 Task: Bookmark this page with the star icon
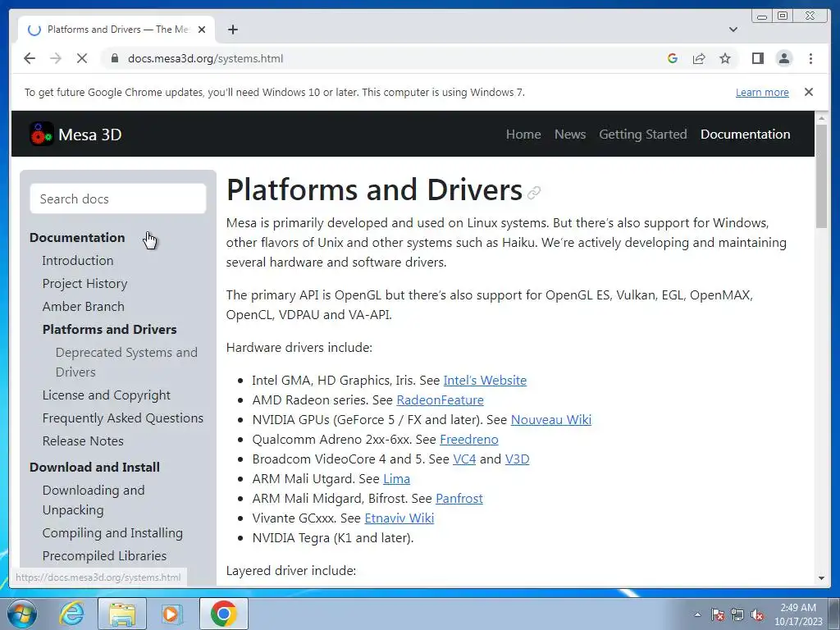coord(725,58)
